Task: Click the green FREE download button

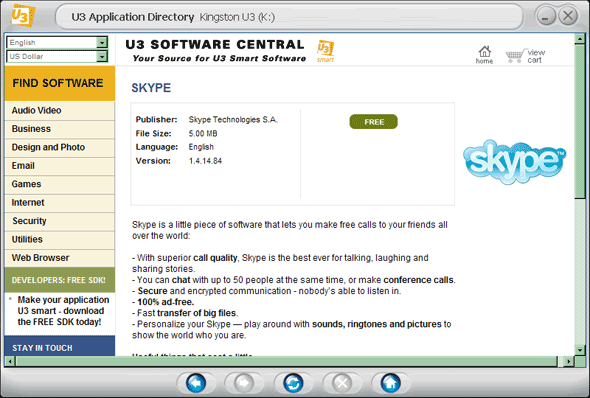Action: click(374, 122)
